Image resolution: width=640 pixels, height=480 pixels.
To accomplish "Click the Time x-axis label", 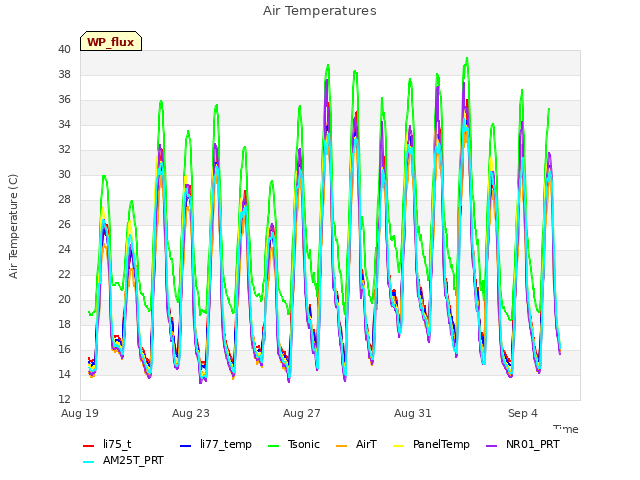I will click(566, 429).
